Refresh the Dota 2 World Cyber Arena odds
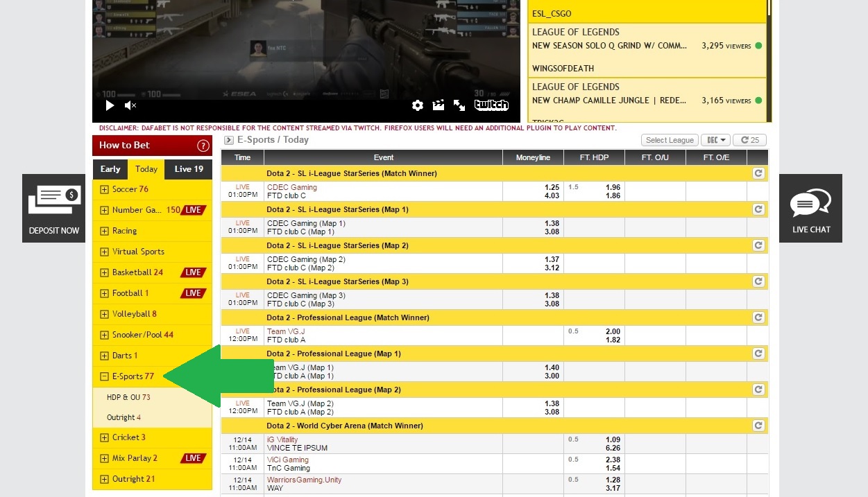The height and width of the screenshot is (497, 868). (758, 425)
